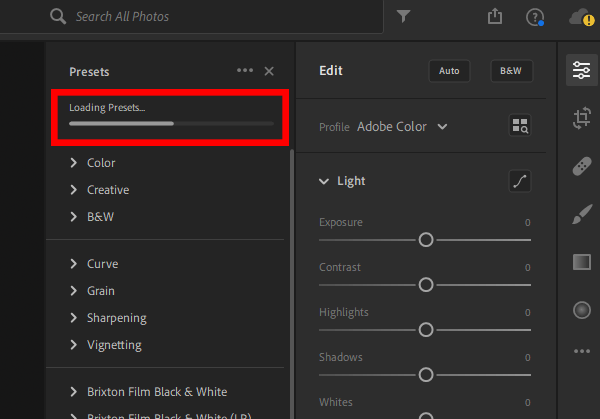Expand the Grain preset group

tap(93, 291)
